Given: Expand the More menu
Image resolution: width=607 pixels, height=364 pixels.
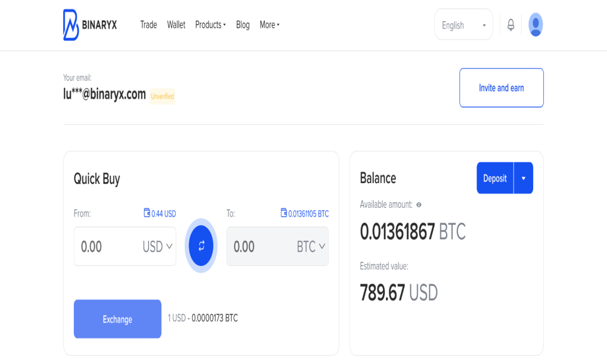Looking at the screenshot, I should [270, 25].
